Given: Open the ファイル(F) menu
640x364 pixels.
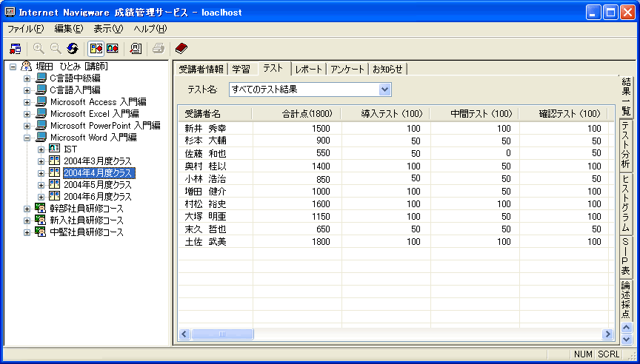Looking at the screenshot, I should pyautogui.click(x=25, y=29).
